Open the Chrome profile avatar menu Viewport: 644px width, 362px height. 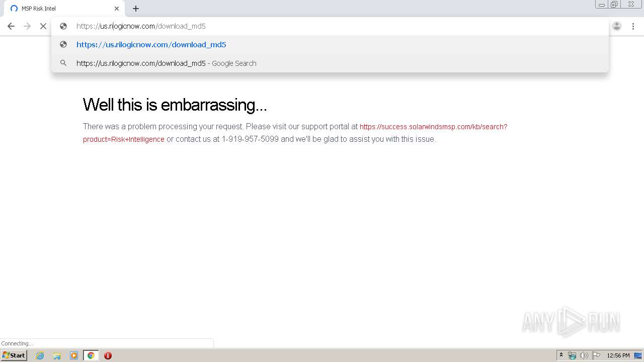pos(617,26)
